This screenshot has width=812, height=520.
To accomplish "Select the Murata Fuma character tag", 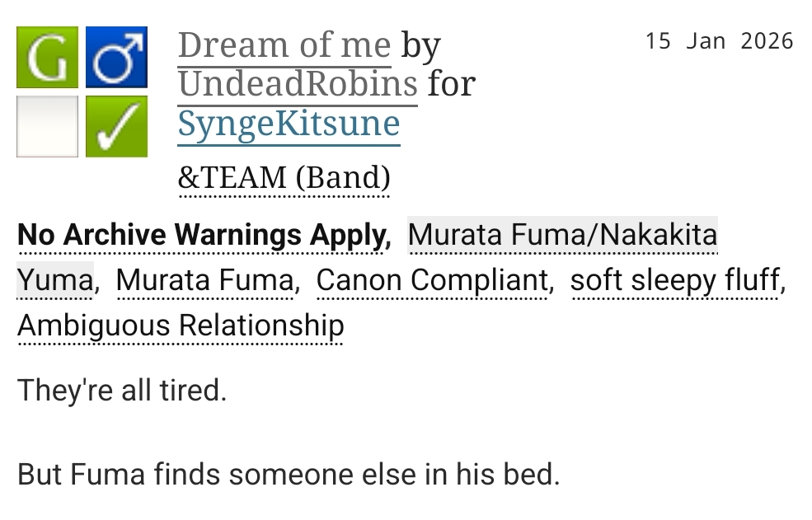I will point(204,281).
